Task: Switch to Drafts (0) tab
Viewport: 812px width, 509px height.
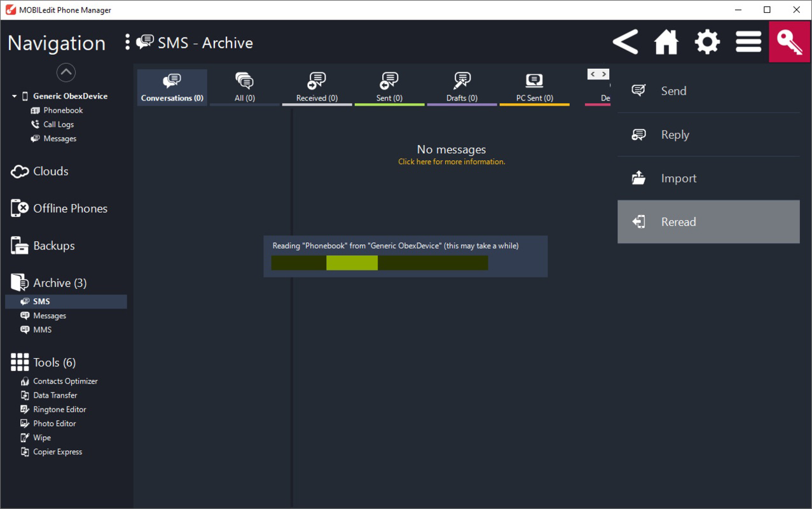Action: pos(462,87)
